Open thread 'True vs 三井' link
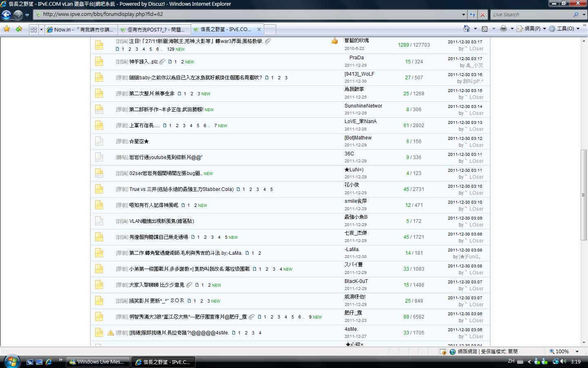This screenshot has height=368, width=588. 181,189
